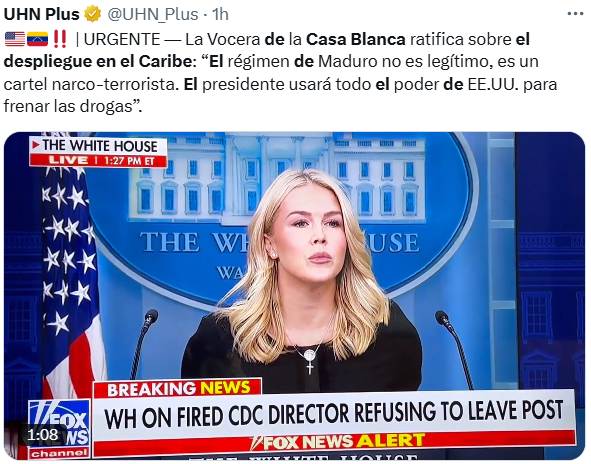This screenshot has height=464, width=591.
Task: Click the White House building emblem
Action: pos(277,179)
